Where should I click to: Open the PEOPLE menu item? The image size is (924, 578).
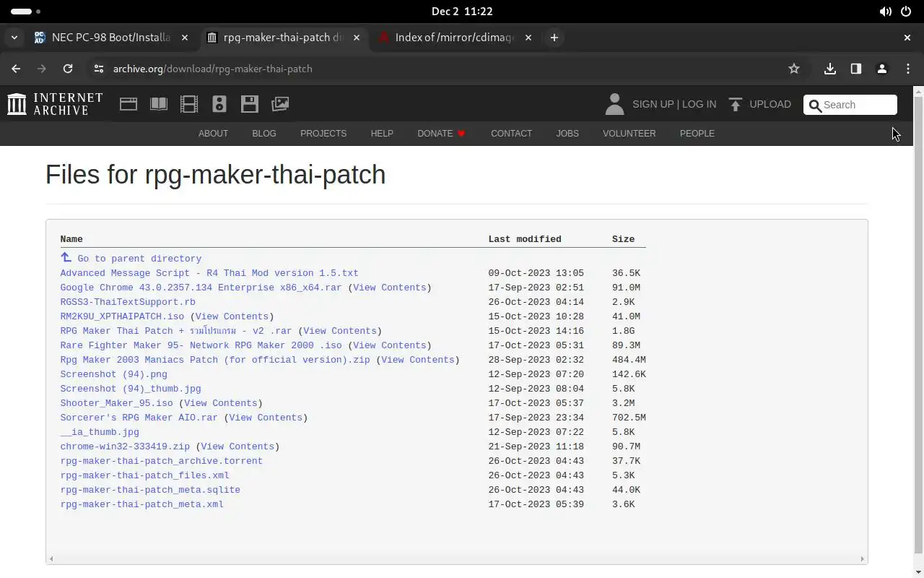[x=697, y=134]
